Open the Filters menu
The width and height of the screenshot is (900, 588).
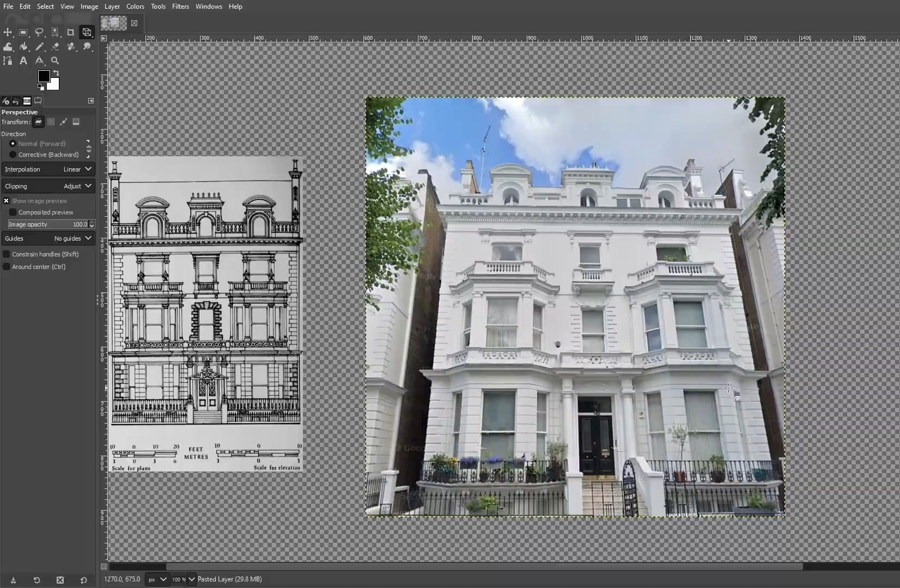point(180,7)
